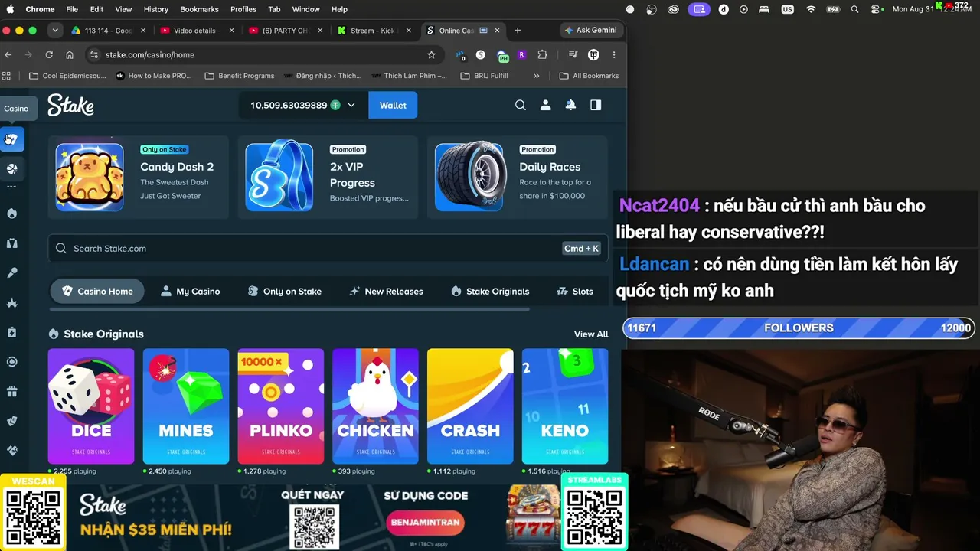This screenshot has width=980, height=551.
Task: Click the microphone-shaped icon in Stake sidebar
Action: click(12, 272)
